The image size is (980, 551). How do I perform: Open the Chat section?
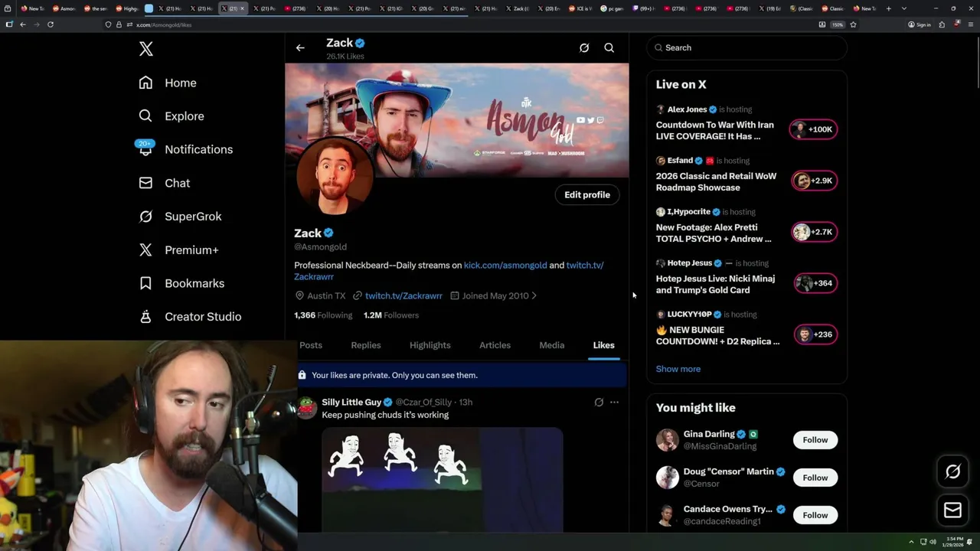(165, 183)
